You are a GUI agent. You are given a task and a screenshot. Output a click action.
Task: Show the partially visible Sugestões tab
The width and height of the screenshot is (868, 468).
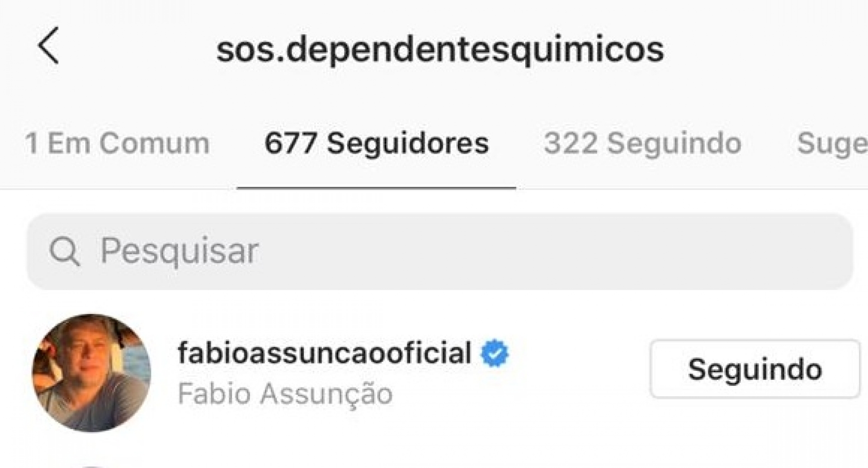(832, 143)
